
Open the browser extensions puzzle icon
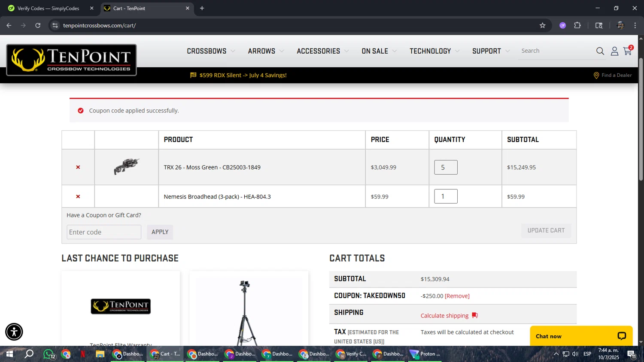coord(577,25)
